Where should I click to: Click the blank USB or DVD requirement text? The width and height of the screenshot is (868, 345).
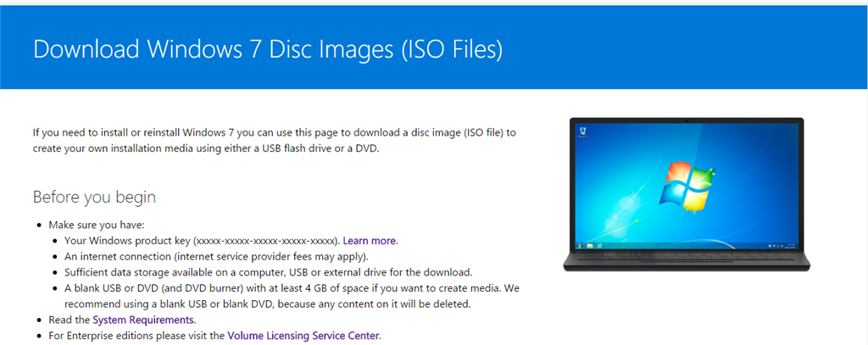click(292, 297)
